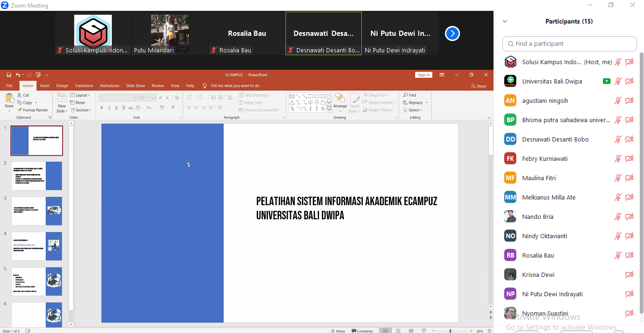Open the Arrange tool in Drawing group
The image size is (644, 333).
(x=340, y=102)
